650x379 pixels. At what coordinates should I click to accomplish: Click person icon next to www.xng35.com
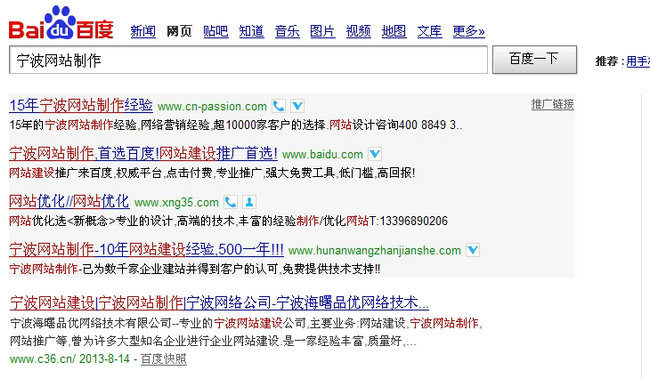(x=249, y=202)
